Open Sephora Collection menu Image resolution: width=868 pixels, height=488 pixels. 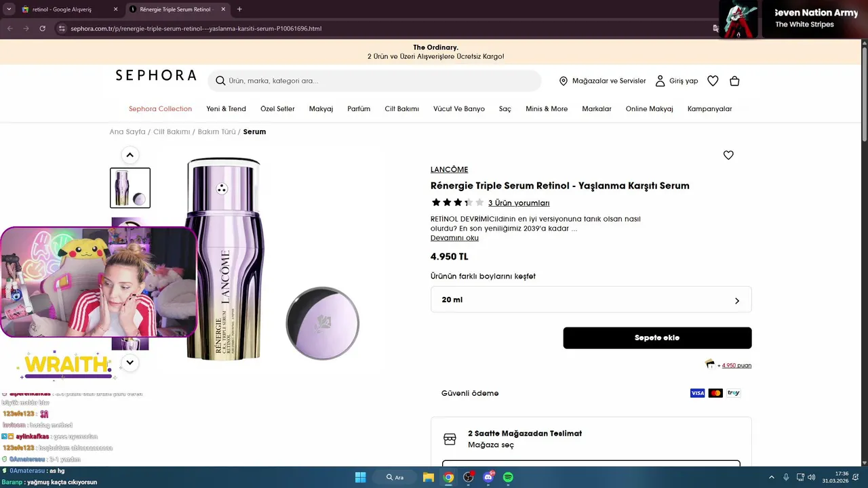[160, 108]
